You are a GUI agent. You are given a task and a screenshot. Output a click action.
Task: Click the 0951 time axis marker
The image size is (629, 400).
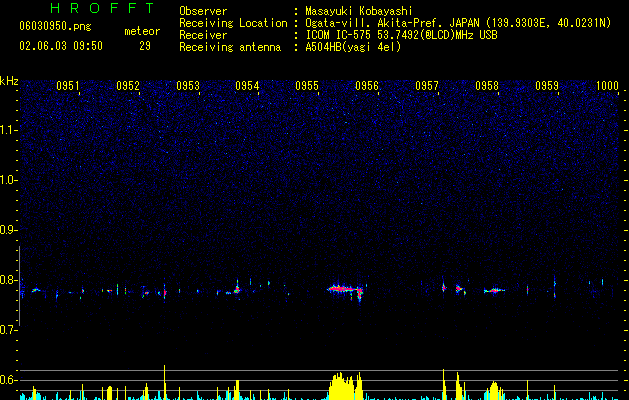pos(67,85)
